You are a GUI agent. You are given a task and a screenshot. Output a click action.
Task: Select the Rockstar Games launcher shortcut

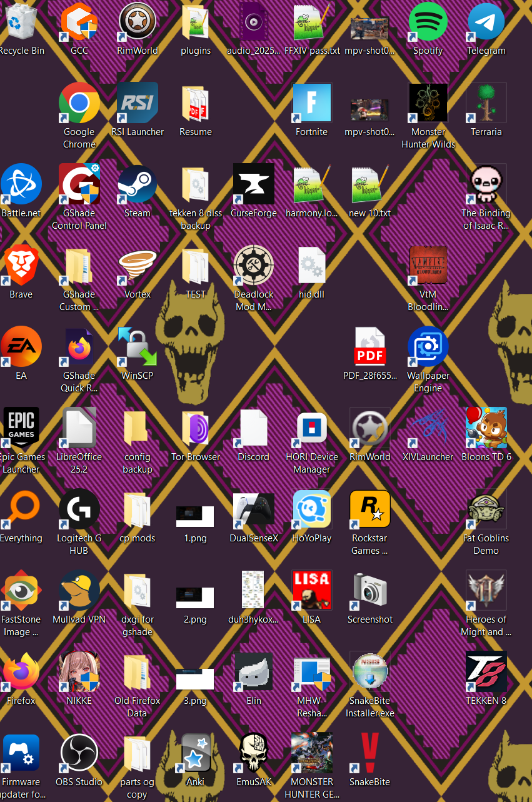point(370,509)
